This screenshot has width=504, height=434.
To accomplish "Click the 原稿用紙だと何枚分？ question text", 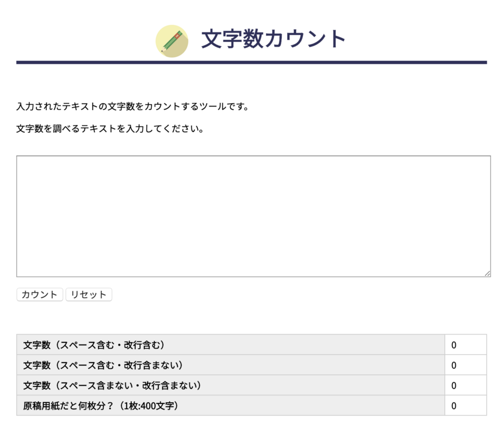I will click(68, 406).
